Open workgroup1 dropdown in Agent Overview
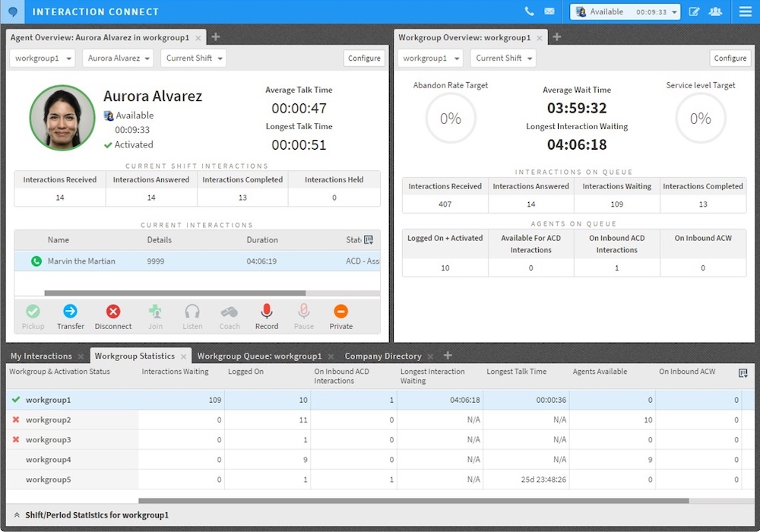760x532 pixels. [43, 59]
